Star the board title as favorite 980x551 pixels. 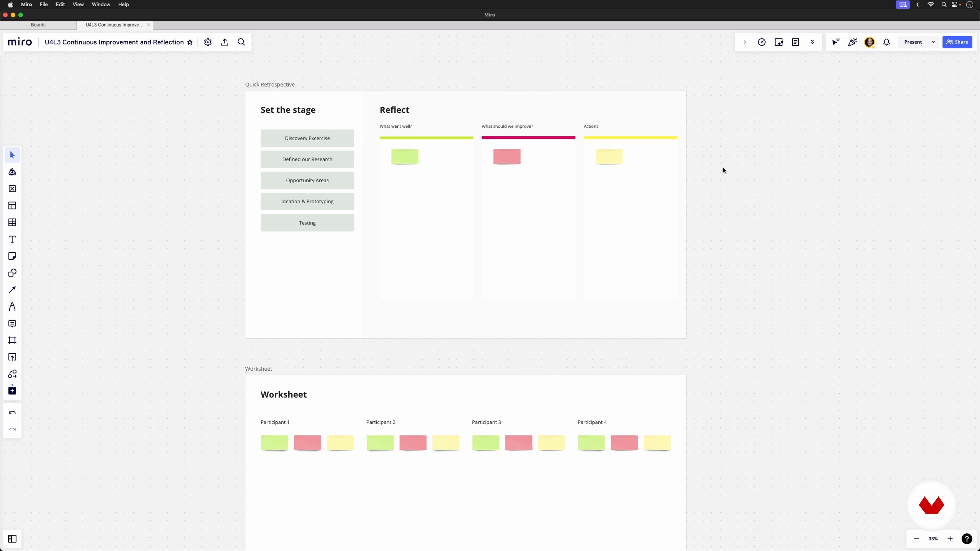(190, 42)
